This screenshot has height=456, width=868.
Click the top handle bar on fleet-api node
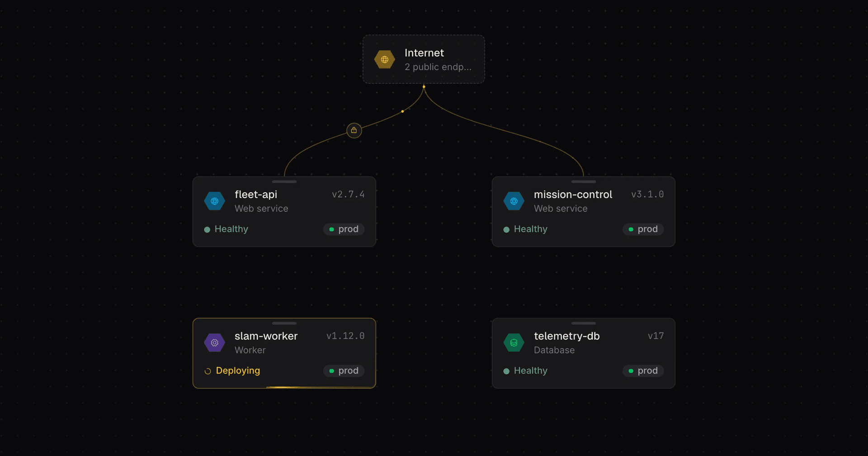[x=284, y=181]
